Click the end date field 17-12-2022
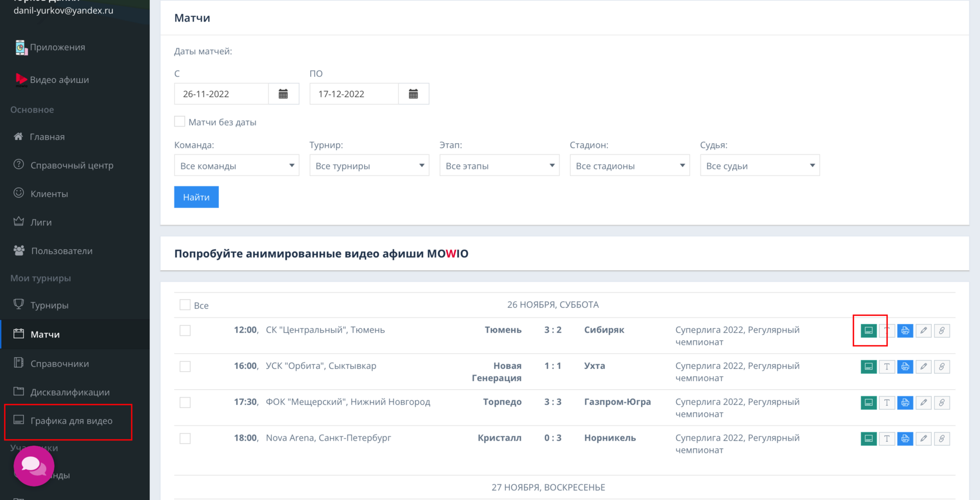The width and height of the screenshot is (980, 500). pyautogui.click(x=354, y=94)
